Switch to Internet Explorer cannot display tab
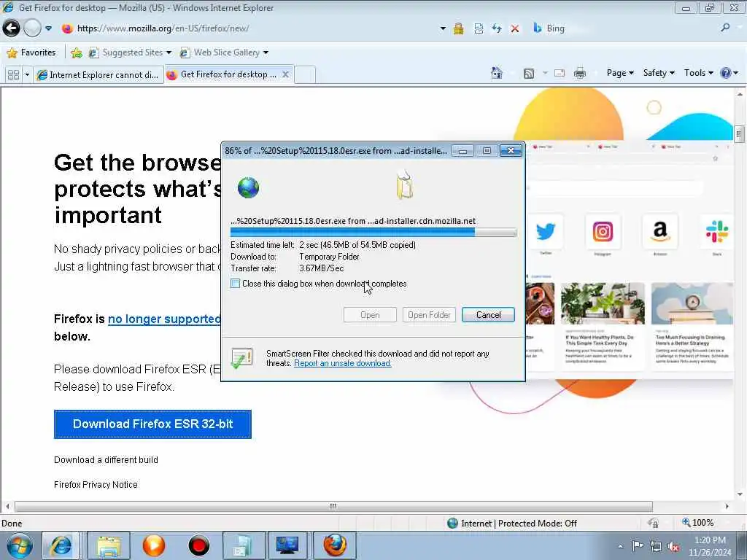 (98, 75)
